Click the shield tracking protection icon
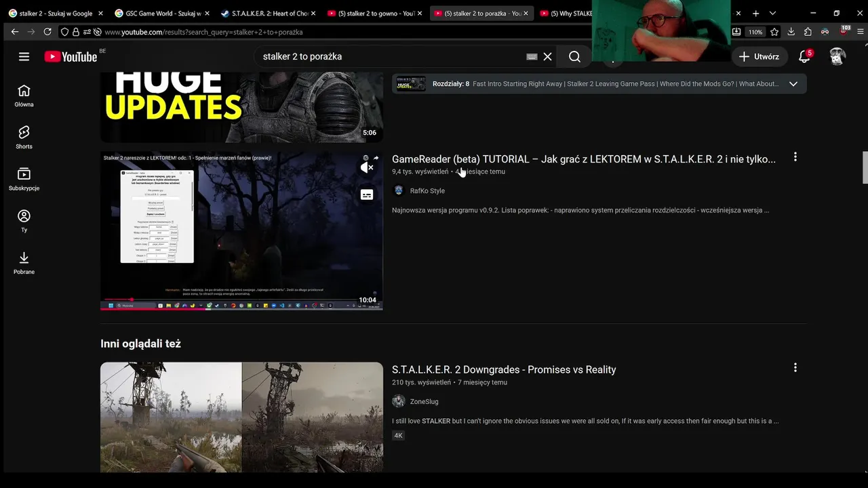868x488 pixels. click(64, 32)
